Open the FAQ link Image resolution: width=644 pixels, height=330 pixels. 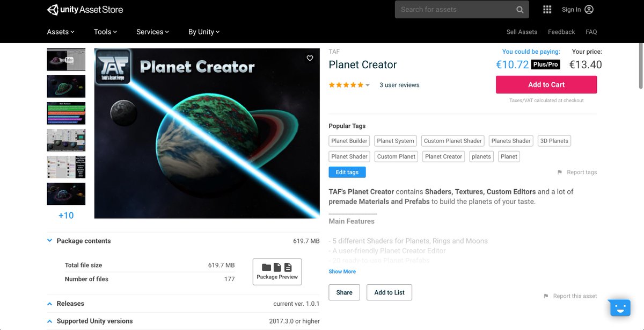tap(591, 32)
